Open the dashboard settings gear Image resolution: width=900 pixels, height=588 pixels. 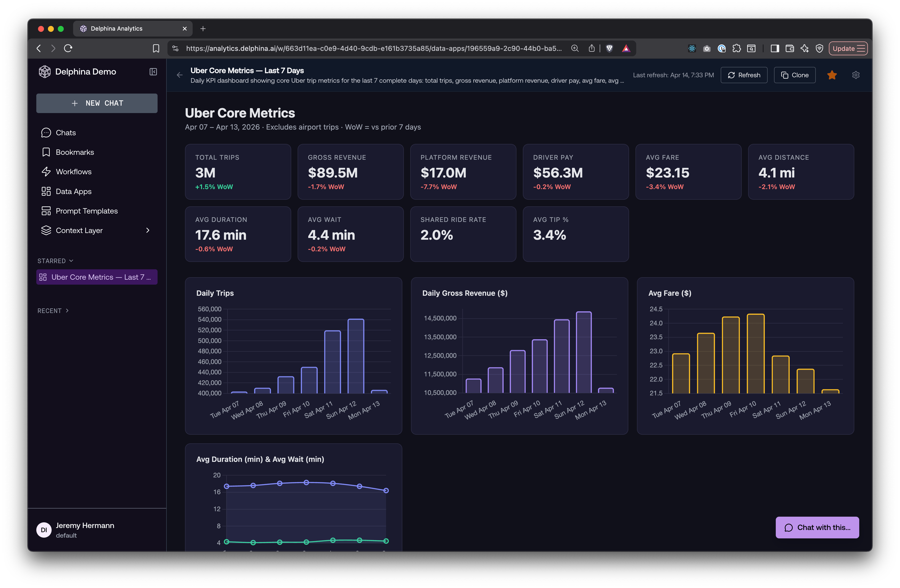(856, 75)
